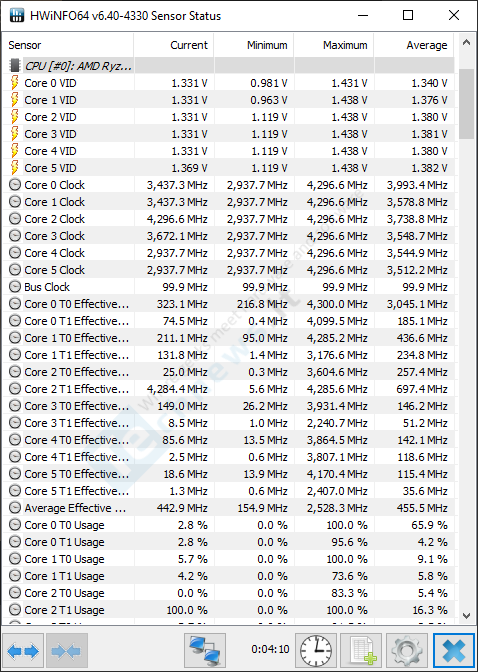Click the clock reset timer icon
Screen dimensions: 478x672
coord(316,651)
